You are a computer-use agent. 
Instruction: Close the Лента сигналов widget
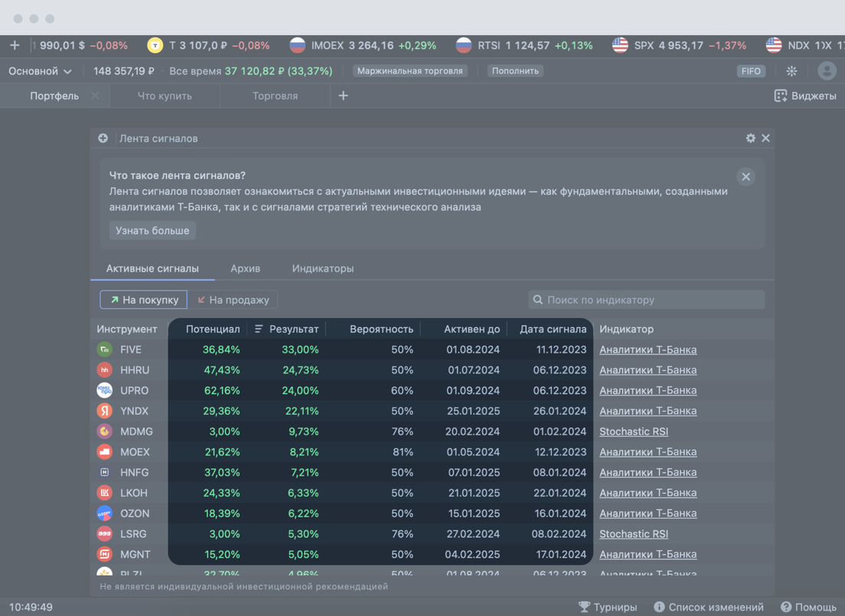coord(765,138)
